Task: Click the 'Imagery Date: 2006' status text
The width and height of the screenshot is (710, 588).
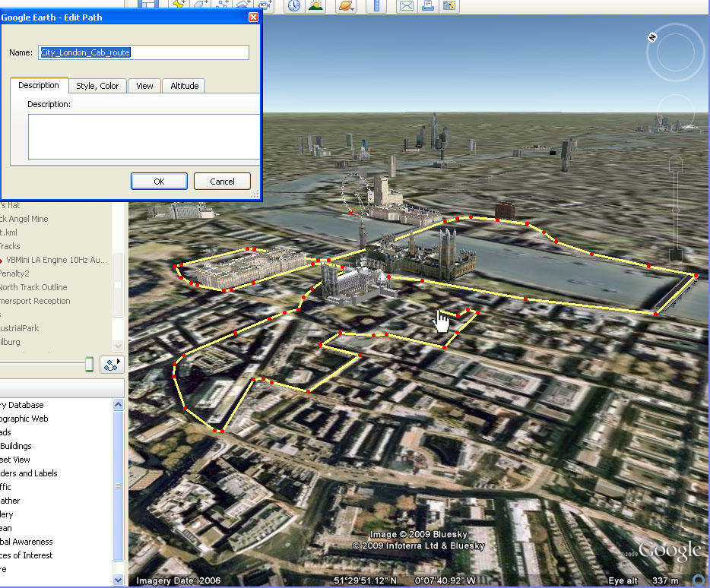Action: pyautogui.click(x=179, y=580)
